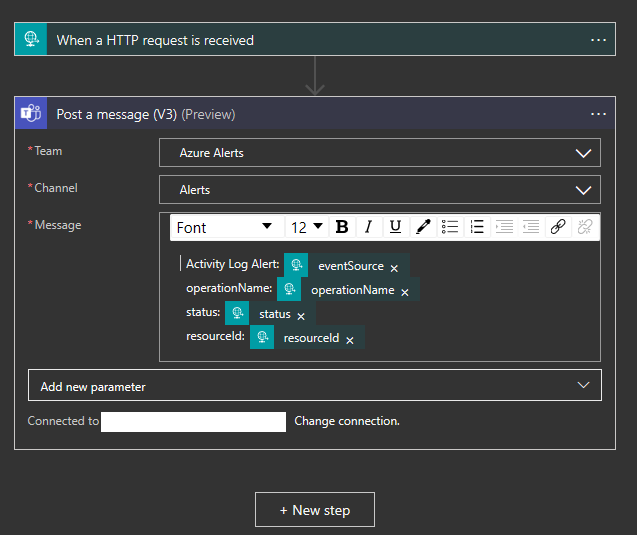
Task: Open the Team dropdown showing Azure Alerts
Action: (380, 153)
